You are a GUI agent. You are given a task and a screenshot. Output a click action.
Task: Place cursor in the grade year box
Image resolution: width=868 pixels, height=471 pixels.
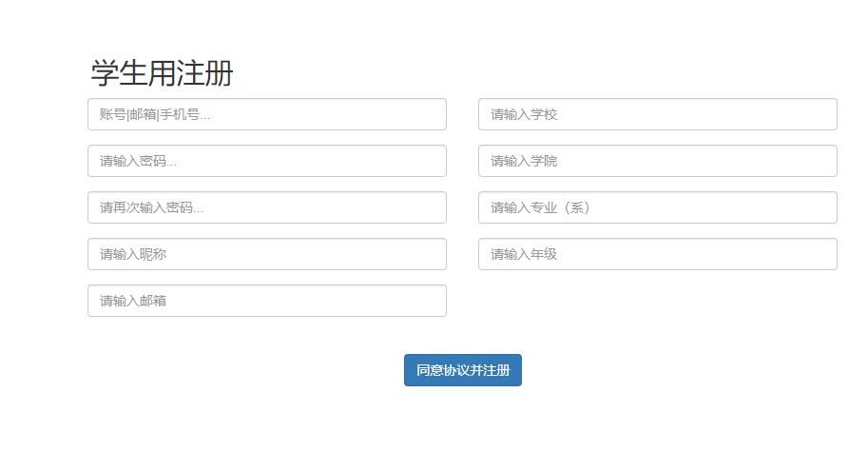pos(657,254)
